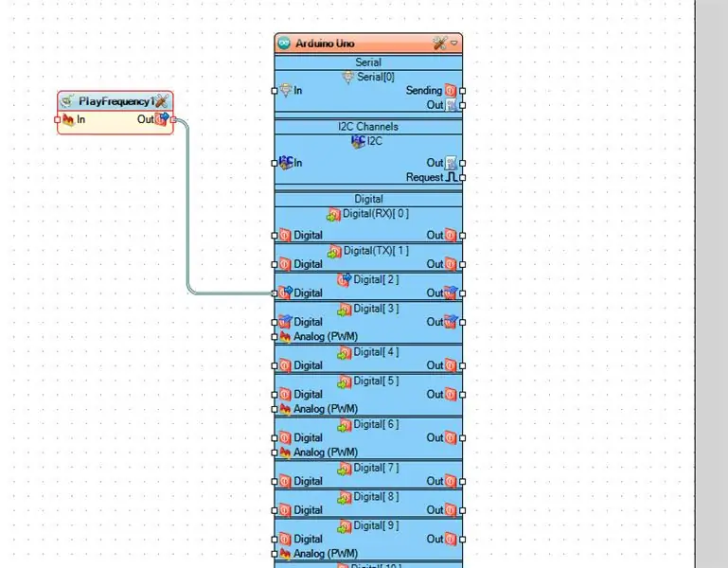Image resolution: width=728 pixels, height=568 pixels.
Task: Click Digital[9] Out pin icon
Action: pyautogui.click(x=451, y=540)
